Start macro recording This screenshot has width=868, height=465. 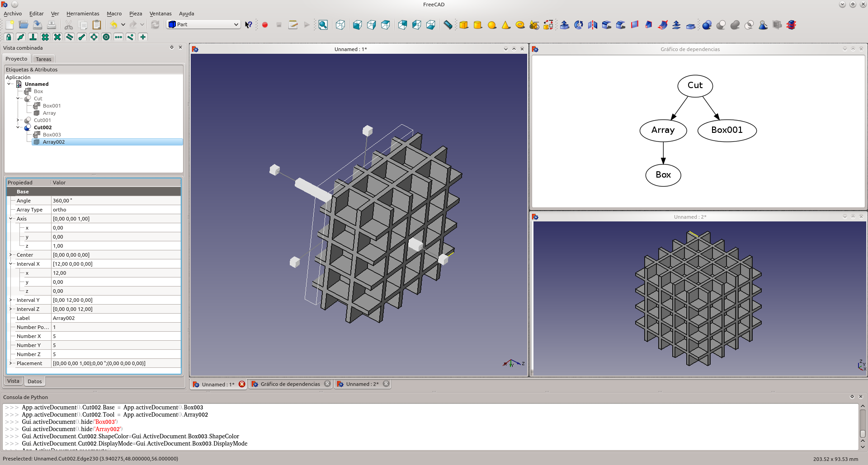[265, 25]
